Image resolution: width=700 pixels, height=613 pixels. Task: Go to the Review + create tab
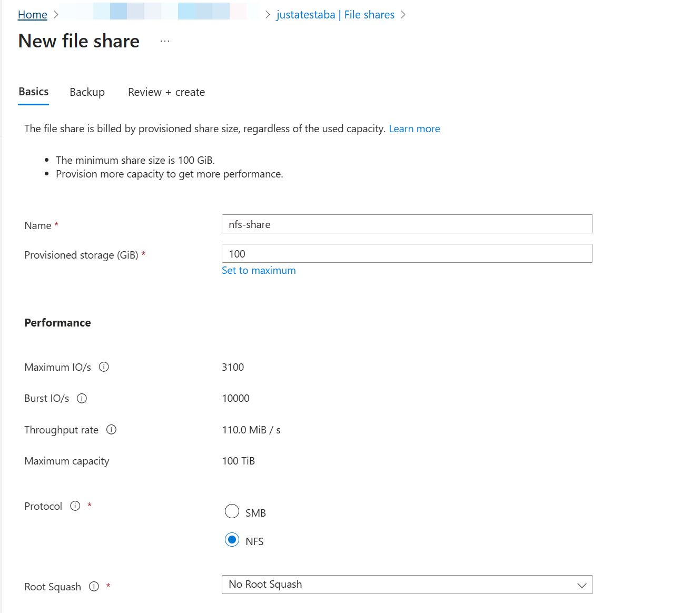pyautogui.click(x=166, y=92)
